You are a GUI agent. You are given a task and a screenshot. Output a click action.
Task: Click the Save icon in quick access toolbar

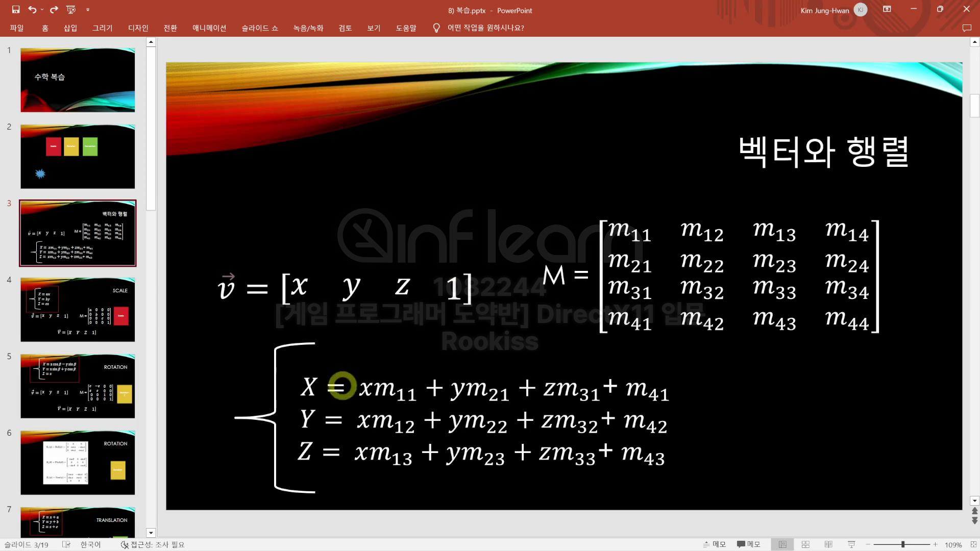[x=16, y=10]
